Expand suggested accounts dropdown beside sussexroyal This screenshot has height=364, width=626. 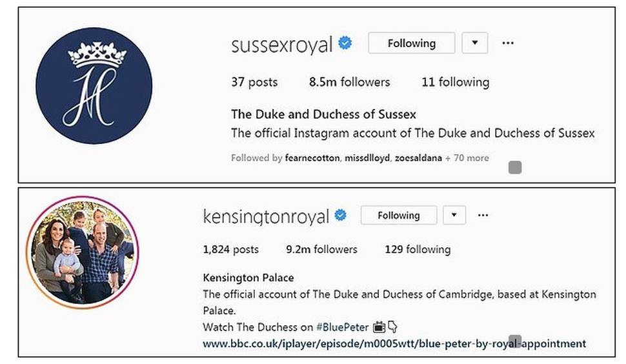(475, 43)
